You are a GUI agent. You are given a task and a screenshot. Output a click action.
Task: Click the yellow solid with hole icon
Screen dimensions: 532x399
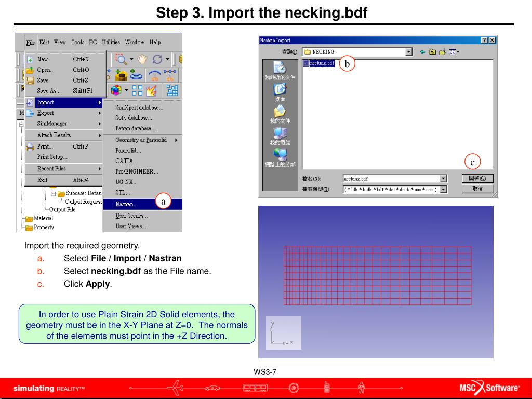coord(121,75)
